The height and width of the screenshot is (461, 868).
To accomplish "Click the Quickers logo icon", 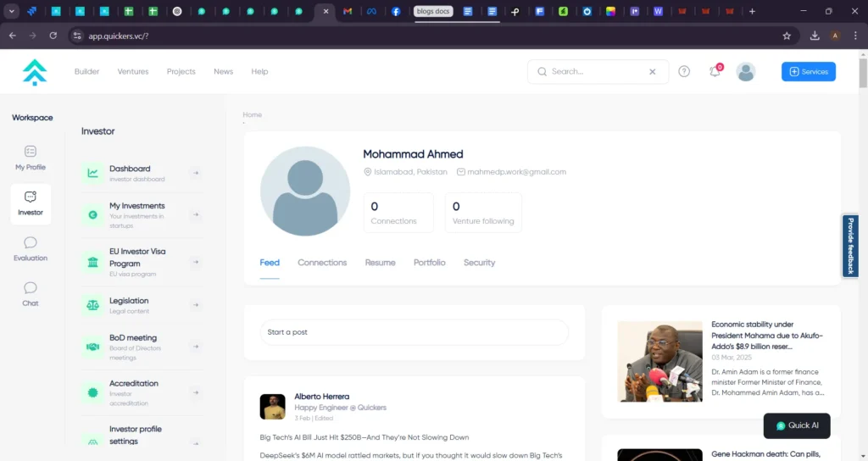I will [x=35, y=72].
